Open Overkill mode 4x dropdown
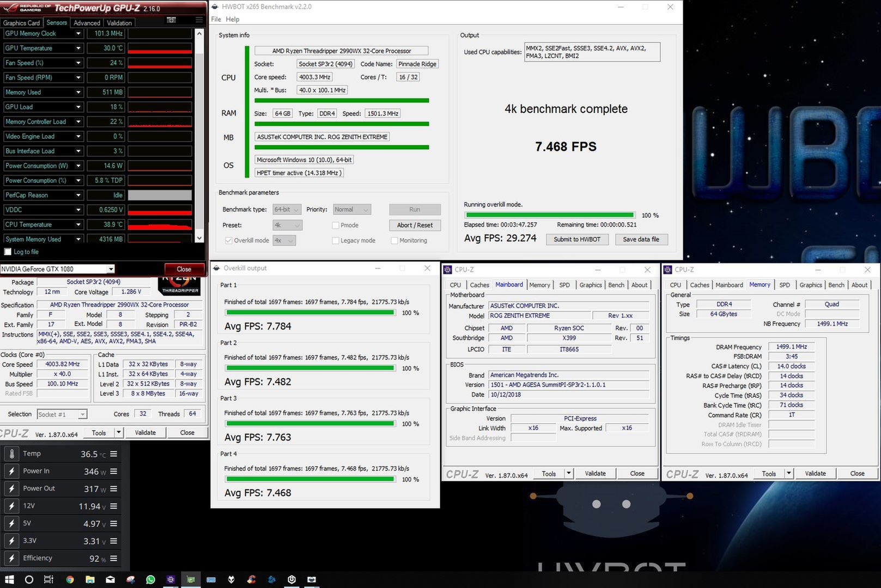 (x=284, y=241)
